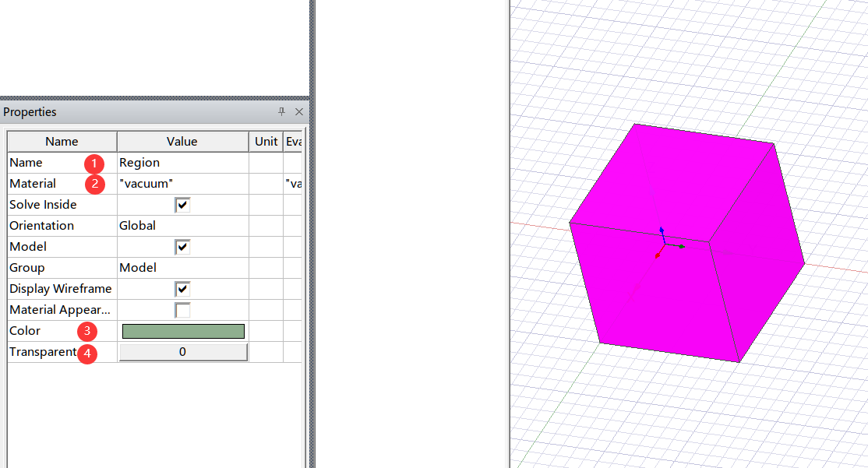Click the Eval column header
Screen dimensions: 868x468
point(293,141)
